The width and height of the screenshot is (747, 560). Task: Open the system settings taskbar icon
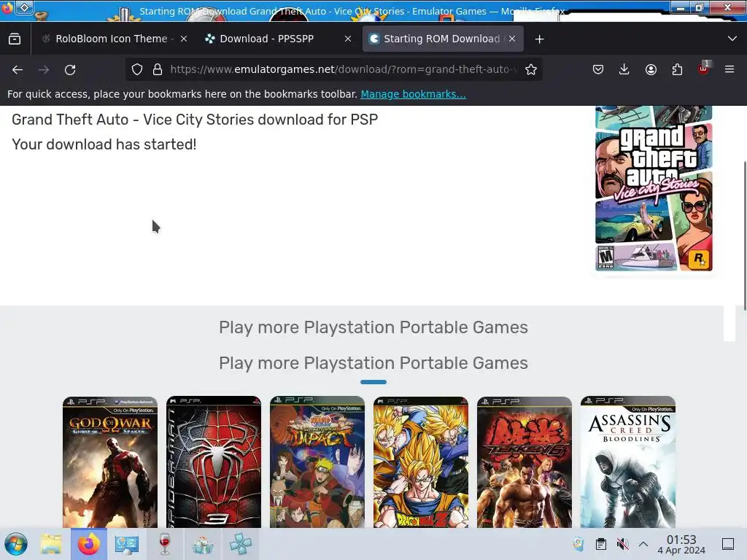[127, 544]
